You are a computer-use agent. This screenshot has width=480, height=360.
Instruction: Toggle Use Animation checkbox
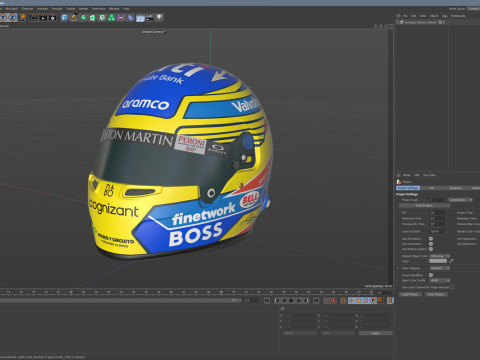click(431, 239)
